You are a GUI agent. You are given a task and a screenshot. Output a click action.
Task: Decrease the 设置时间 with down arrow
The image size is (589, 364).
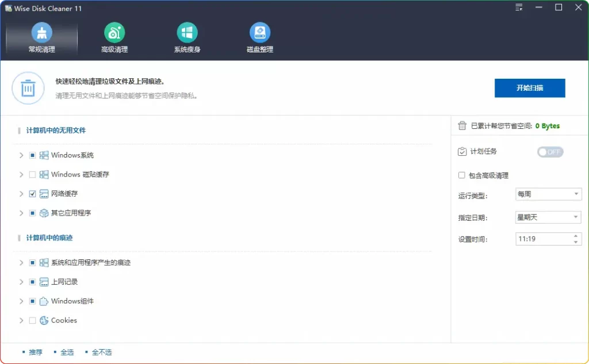coord(576,242)
